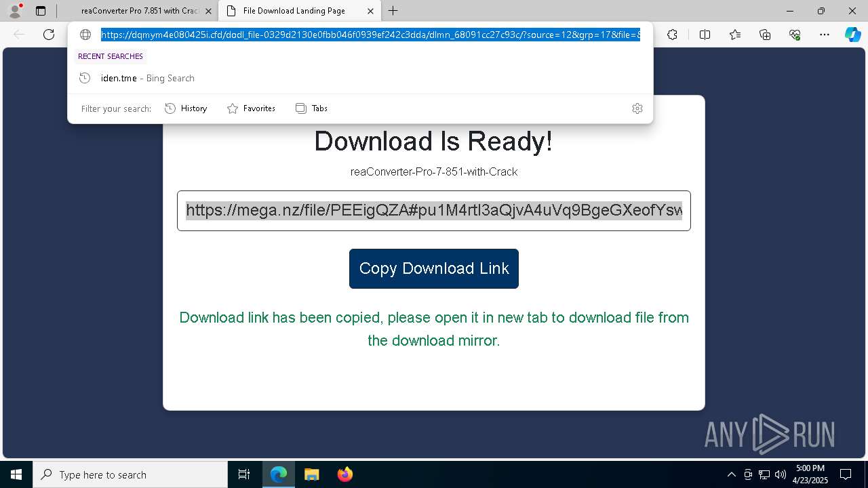Open the clock showing 5:00 PM

click(810, 474)
